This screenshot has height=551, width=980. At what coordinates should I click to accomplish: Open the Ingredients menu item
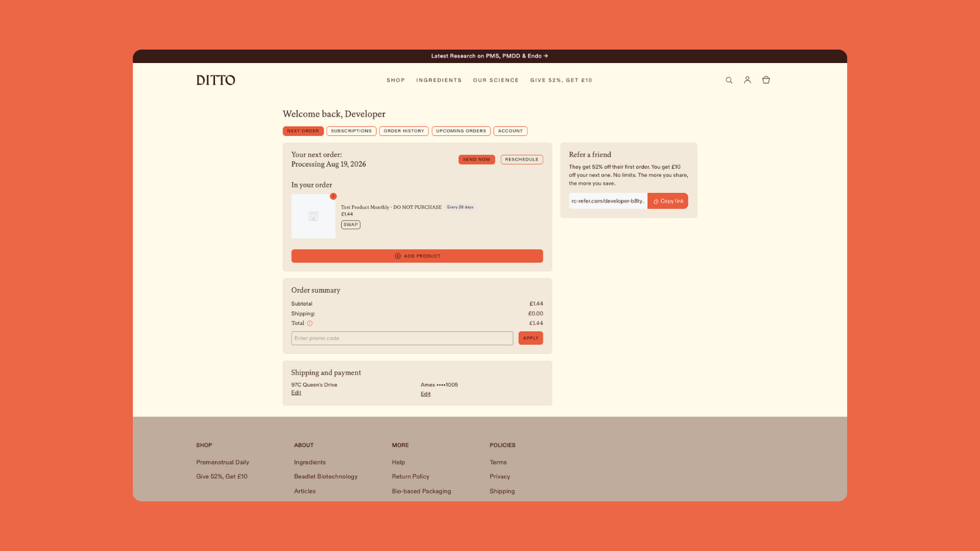(439, 80)
